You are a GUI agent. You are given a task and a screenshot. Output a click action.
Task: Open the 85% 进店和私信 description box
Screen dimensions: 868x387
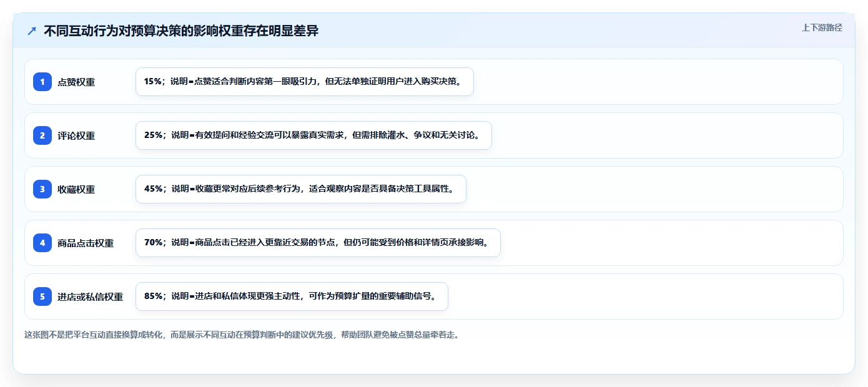292,296
